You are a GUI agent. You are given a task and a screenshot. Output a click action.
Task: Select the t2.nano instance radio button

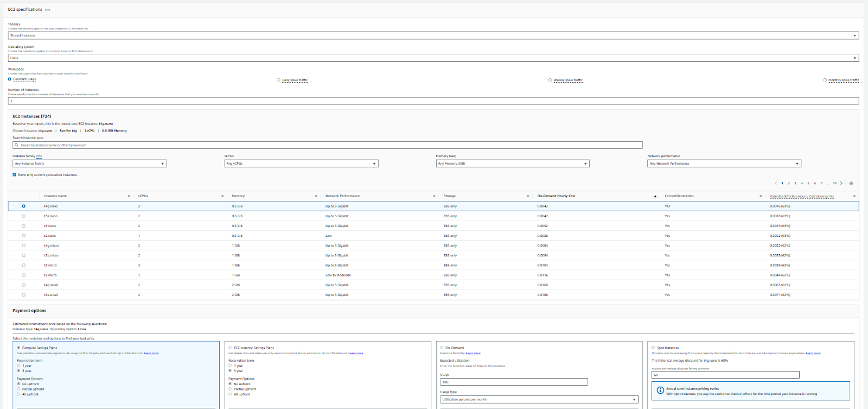pyautogui.click(x=23, y=236)
